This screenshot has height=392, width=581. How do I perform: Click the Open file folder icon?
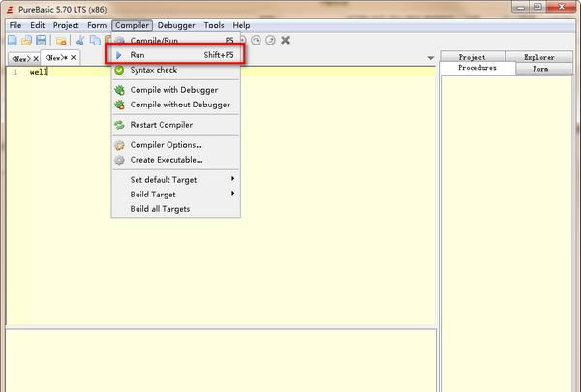[26, 40]
